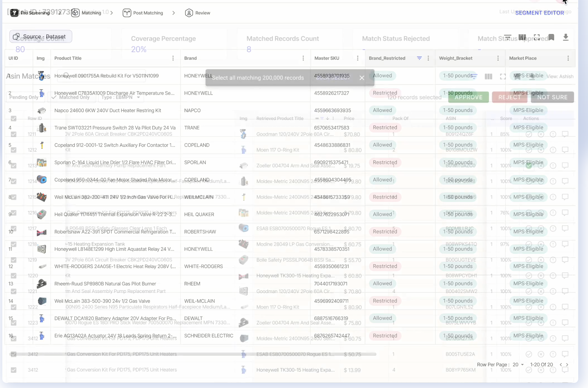Open the Brand column menu

[x=303, y=58]
